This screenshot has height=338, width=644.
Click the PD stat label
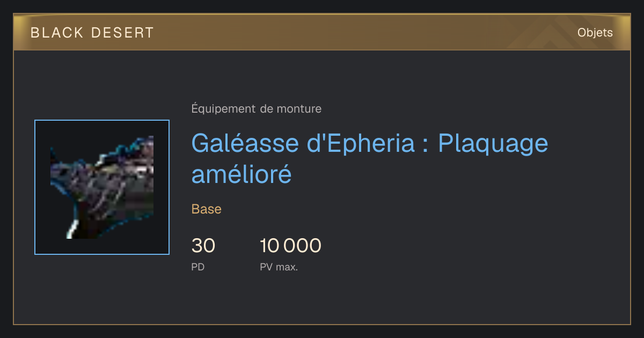(x=198, y=267)
